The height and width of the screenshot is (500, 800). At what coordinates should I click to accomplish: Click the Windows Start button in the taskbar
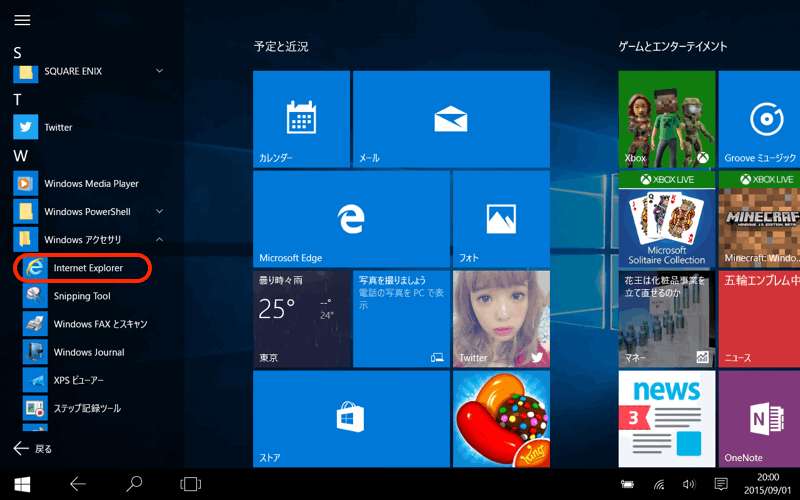22,484
